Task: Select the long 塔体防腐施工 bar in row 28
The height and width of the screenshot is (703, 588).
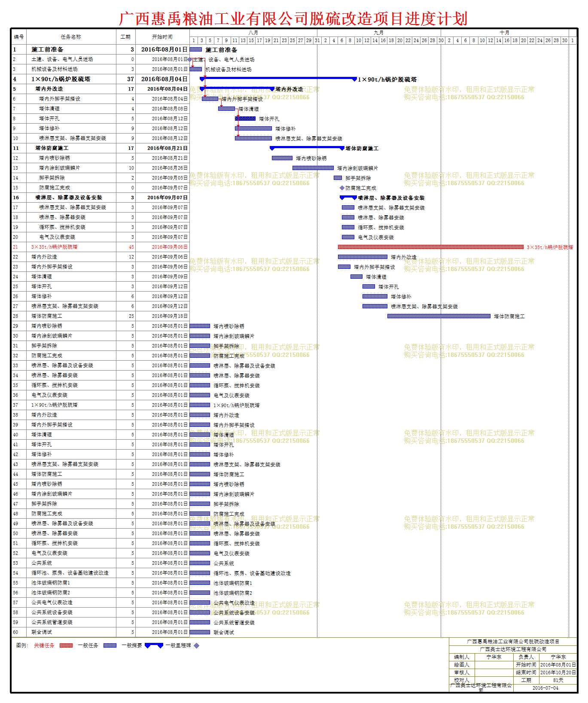Action: coord(439,316)
